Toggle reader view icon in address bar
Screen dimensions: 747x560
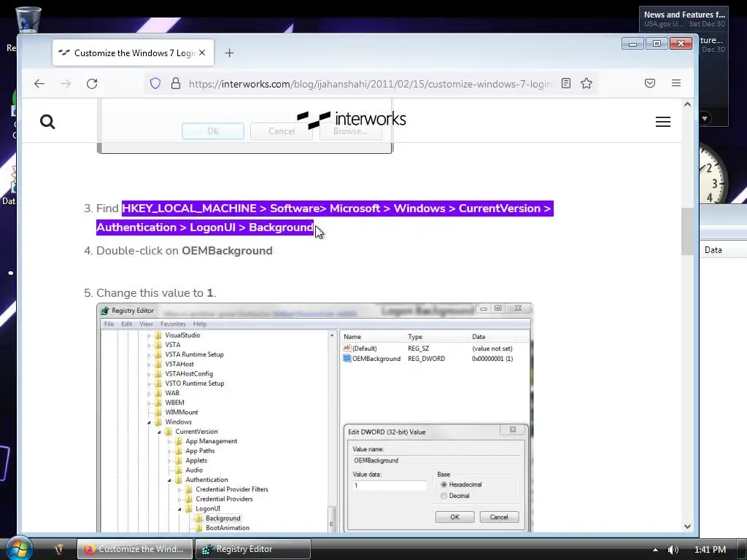[566, 83]
